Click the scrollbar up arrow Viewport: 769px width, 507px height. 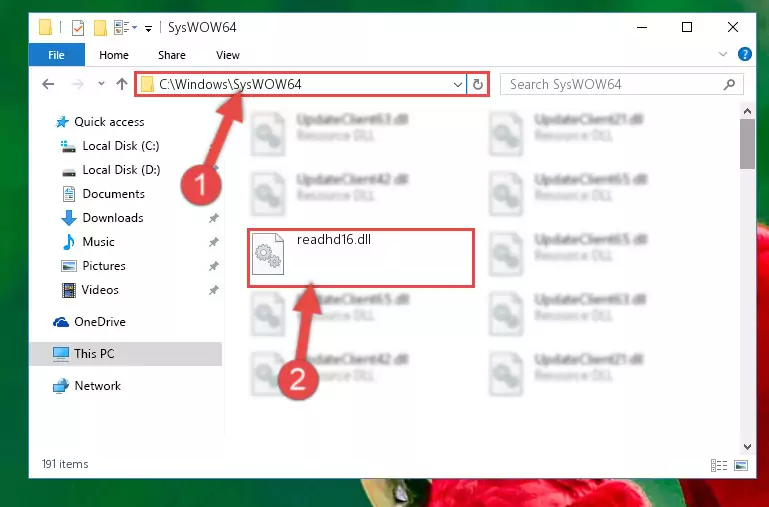tap(747, 111)
